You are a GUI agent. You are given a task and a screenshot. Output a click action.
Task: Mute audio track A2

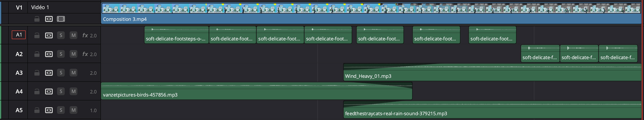point(73,54)
